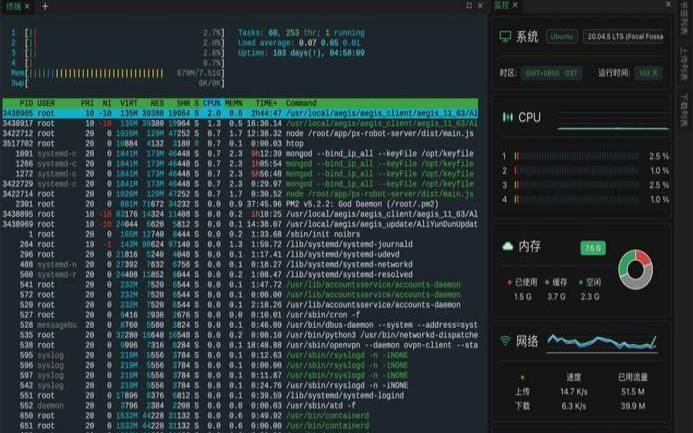Select the htop process row
This screenshot has height=433, width=693.
pyautogui.click(x=240, y=144)
